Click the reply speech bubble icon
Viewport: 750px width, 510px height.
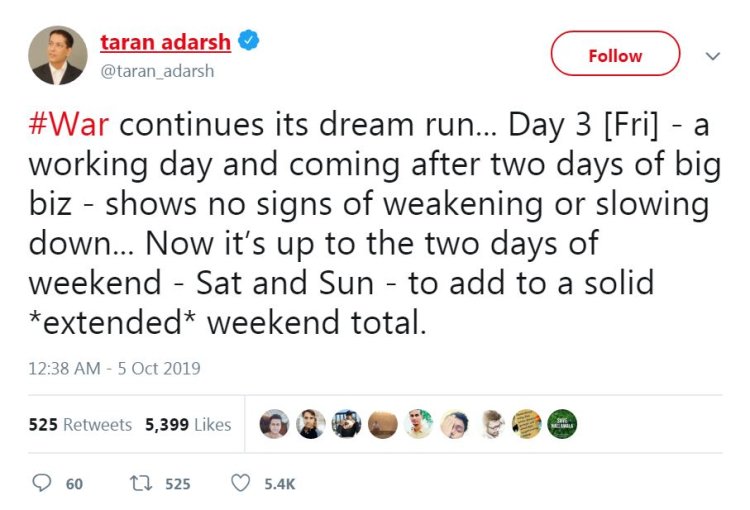point(42,483)
